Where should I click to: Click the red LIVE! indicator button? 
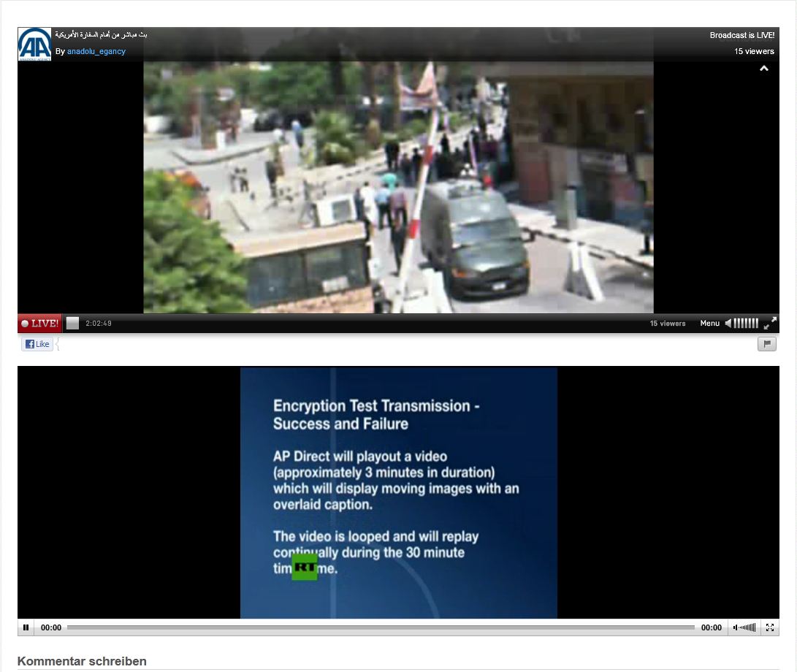(39, 324)
